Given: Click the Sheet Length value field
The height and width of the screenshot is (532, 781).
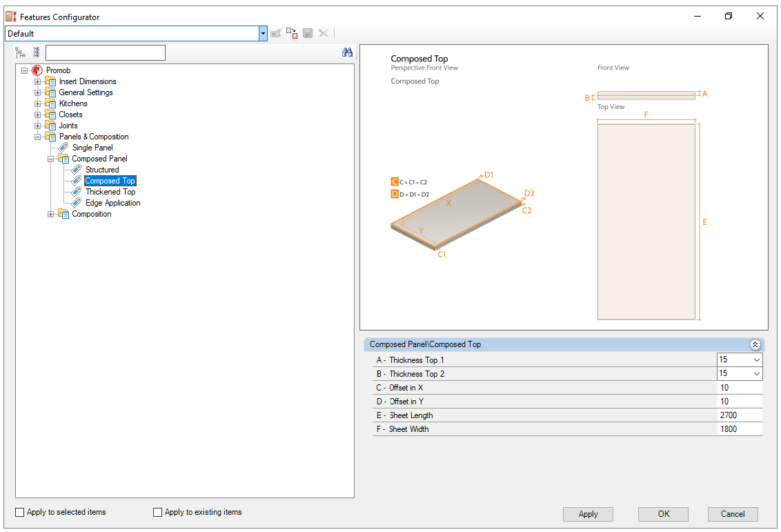Looking at the screenshot, I should [x=740, y=415].
